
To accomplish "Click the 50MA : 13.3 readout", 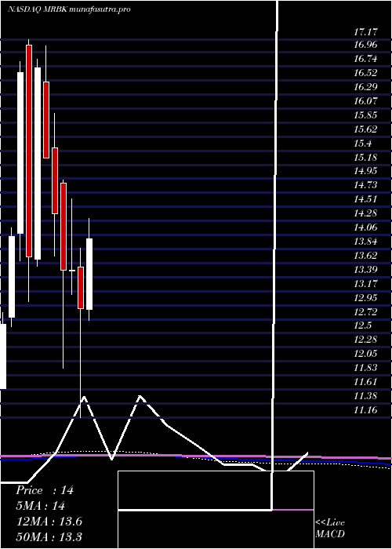I will click(x=49, y=536).
